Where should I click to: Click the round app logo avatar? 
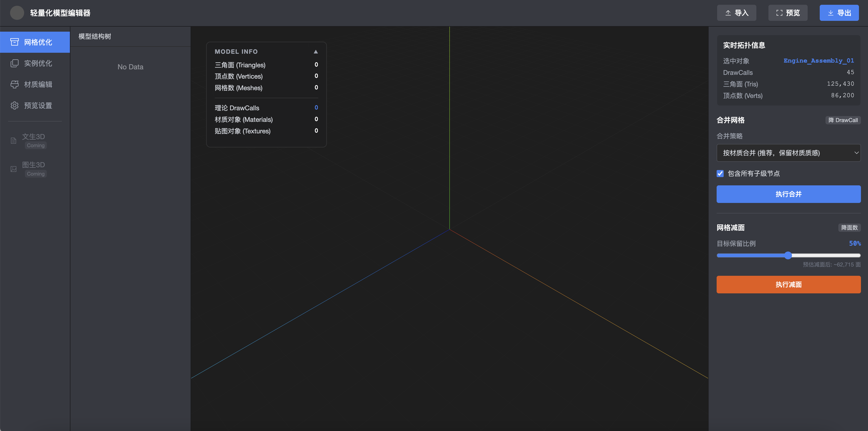(x=17, y=13)
